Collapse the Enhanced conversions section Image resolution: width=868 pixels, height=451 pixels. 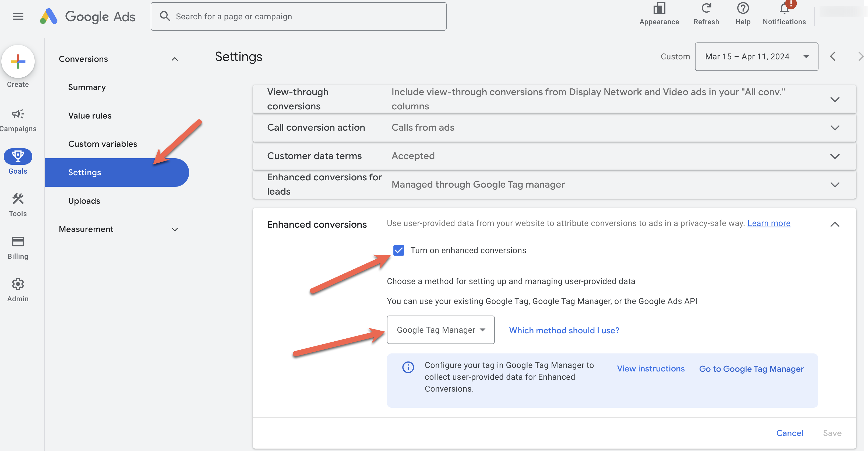click(835, 224)
